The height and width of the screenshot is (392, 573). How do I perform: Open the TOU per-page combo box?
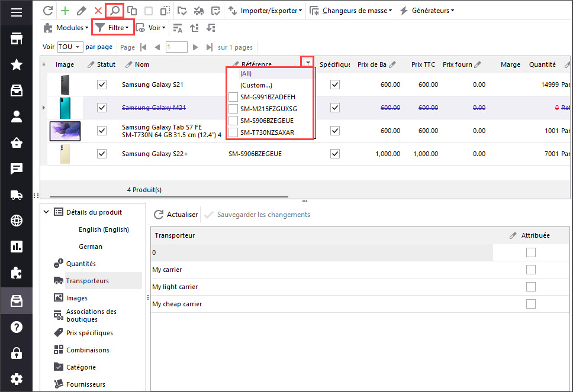click(69, 47)
